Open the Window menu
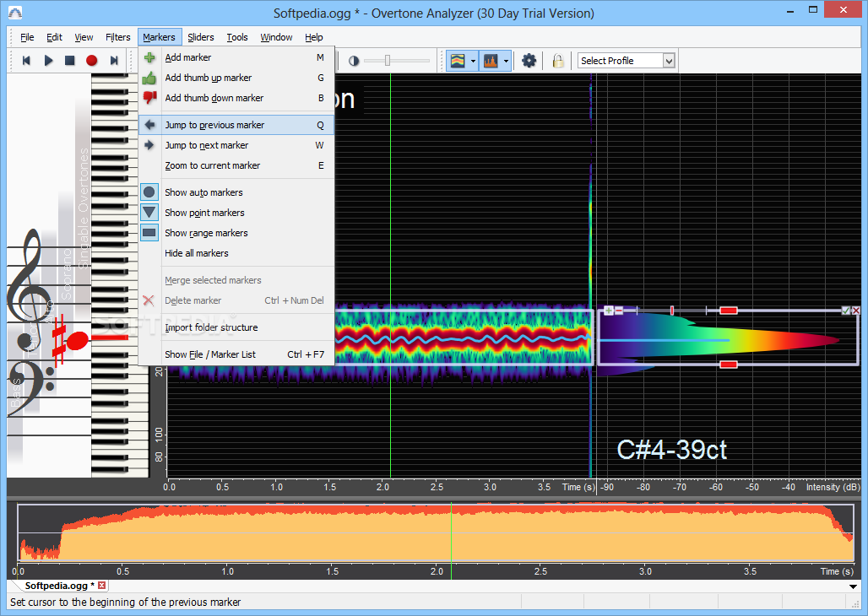 click(276, 37)
